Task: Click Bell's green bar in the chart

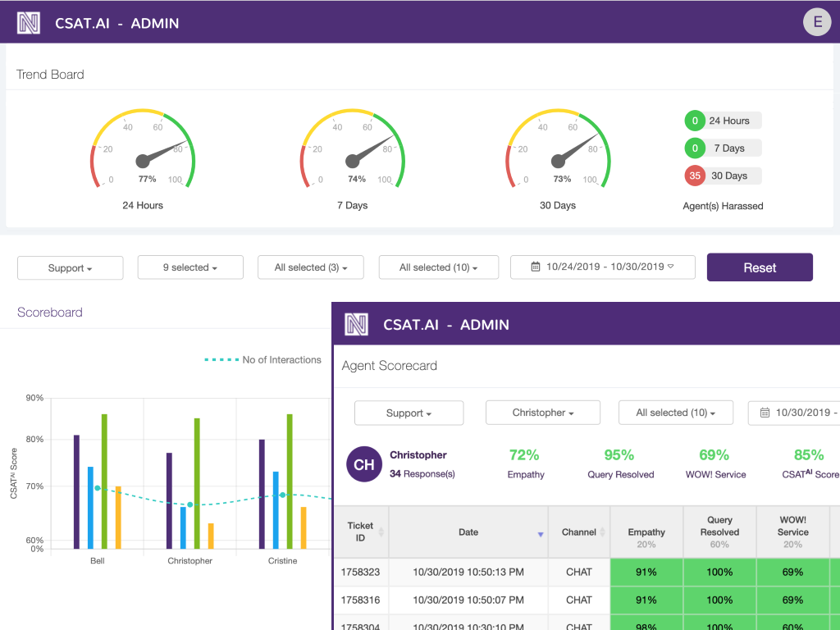Action: tap(104, 480)
